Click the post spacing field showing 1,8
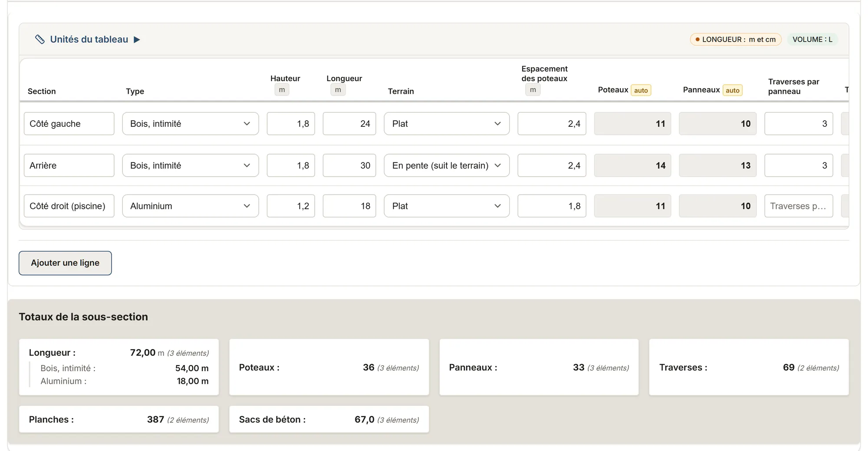This screenshot has width=868, height=451. click(x=552, y=206)
